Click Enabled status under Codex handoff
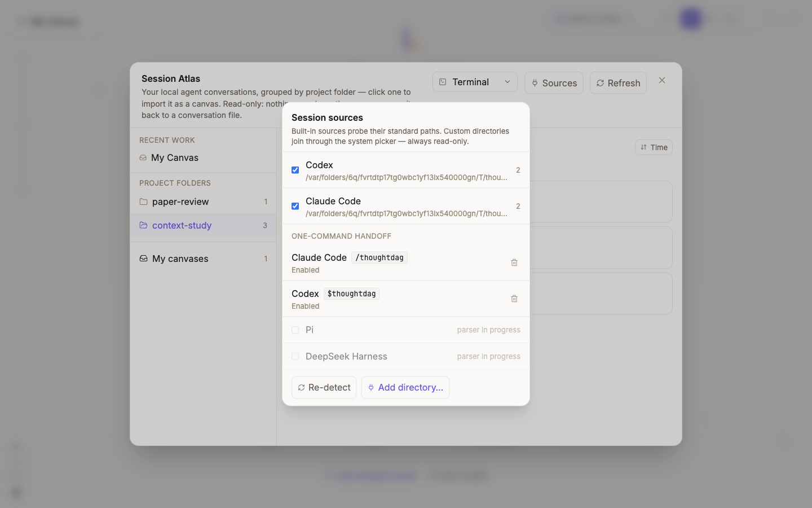 (x=306, y=306)
